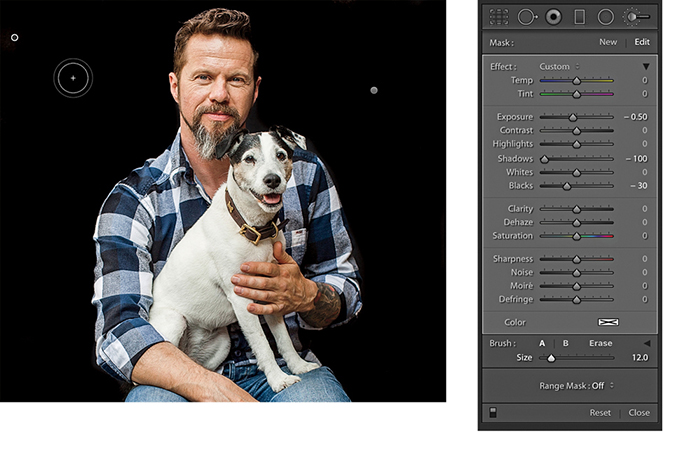
Task: Select the Radial Filter tool
Action: point(605,16)
